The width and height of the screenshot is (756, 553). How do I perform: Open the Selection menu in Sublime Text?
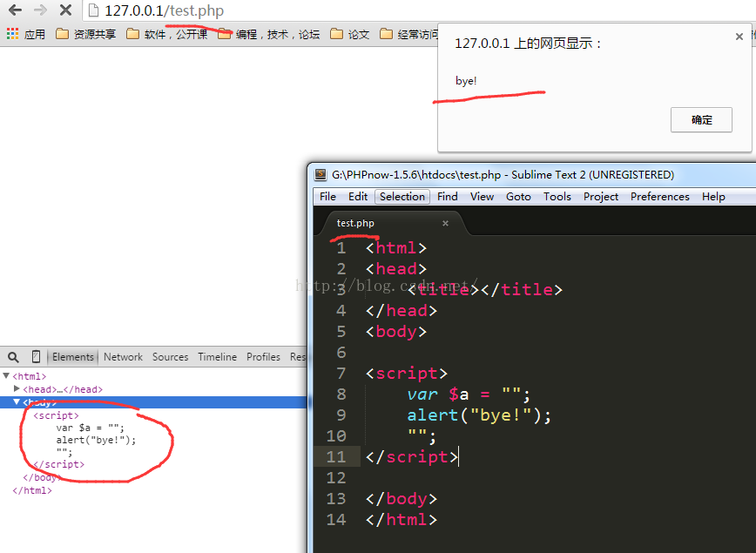[x=402, y=197]
